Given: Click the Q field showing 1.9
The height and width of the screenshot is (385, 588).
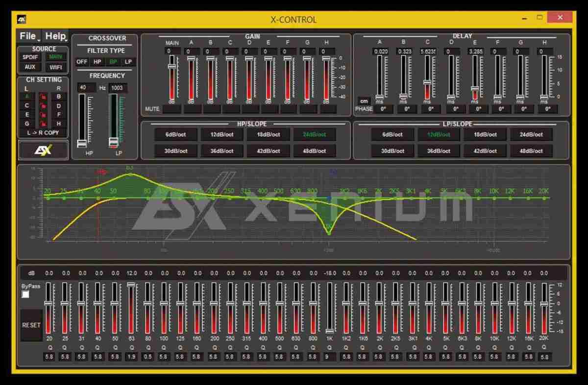Looking at the screenshot, I should [x=131, y=357].
